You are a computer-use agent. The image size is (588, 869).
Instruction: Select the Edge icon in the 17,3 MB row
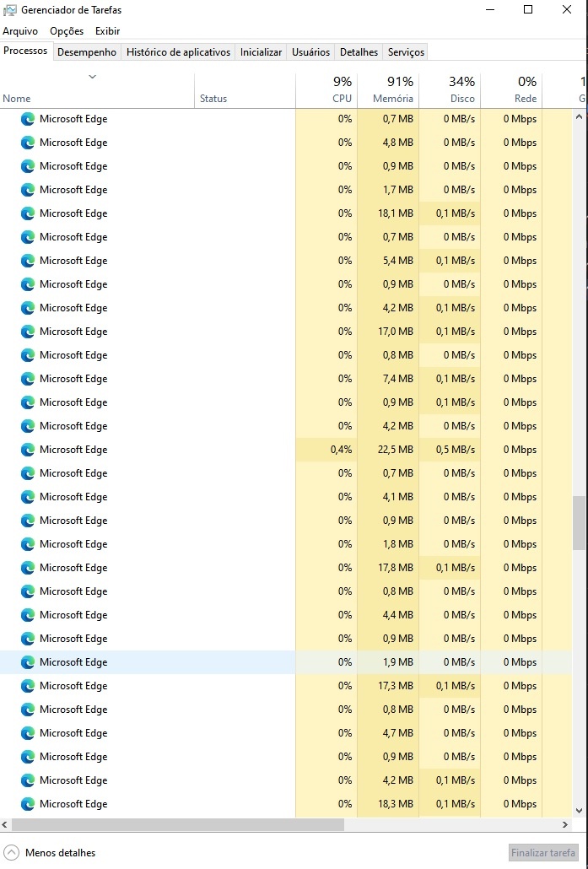pyautogui.click(x=28, y=686)
